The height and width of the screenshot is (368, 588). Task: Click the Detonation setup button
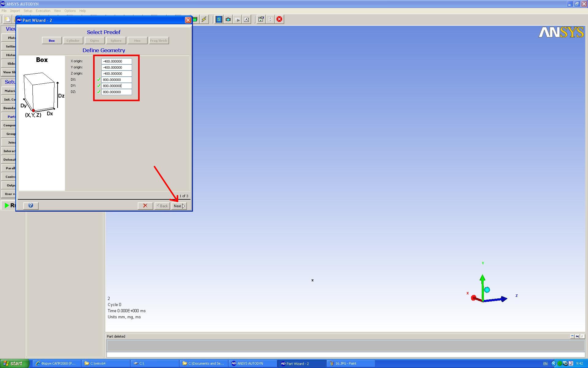[9, 159]
